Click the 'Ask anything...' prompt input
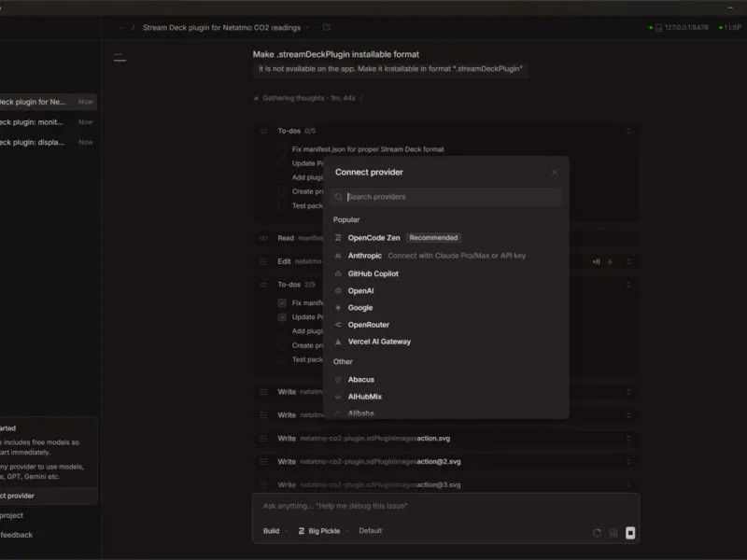The image size is (747, 560). click(x=445, y=506)
